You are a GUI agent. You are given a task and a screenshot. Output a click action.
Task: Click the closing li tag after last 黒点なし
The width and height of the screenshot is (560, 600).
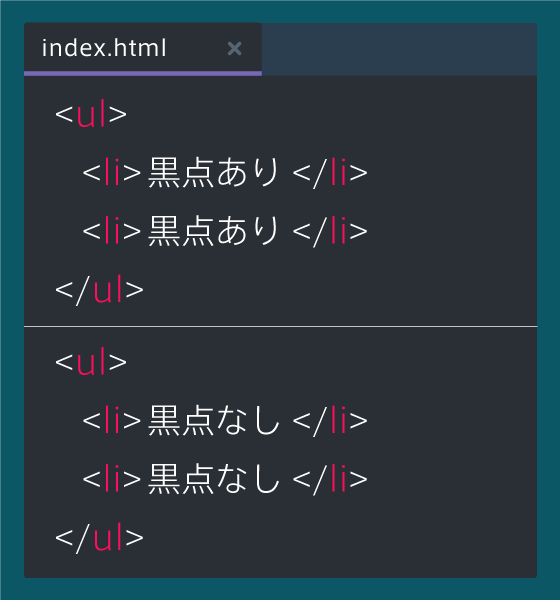[x=330, y=479]
